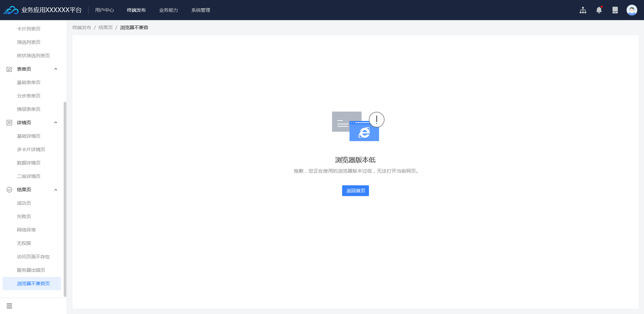Select 基础详情页 in the sidebar
Viewport: 644px width, 314px height.
click(x=28, y=136)
